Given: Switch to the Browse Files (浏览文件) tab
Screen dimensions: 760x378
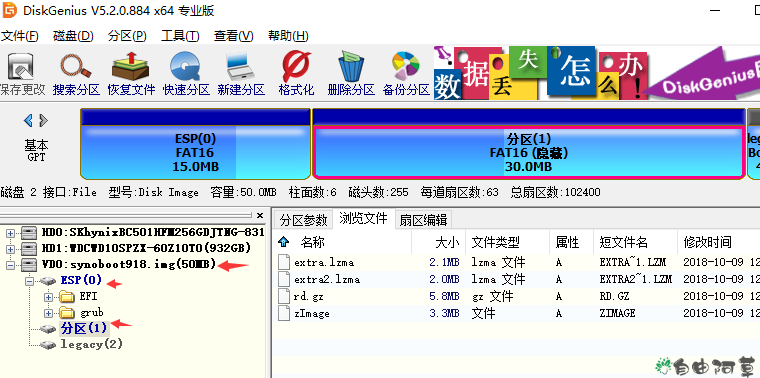Looking at the screenshot, I should [363, 219].
